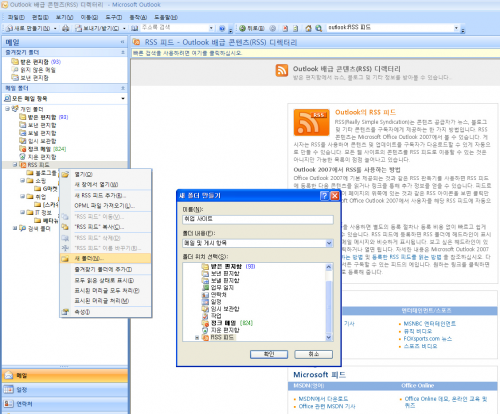Switch to the 연락처 navigation button
Screen dimensions: 500x414
(65, 404)
